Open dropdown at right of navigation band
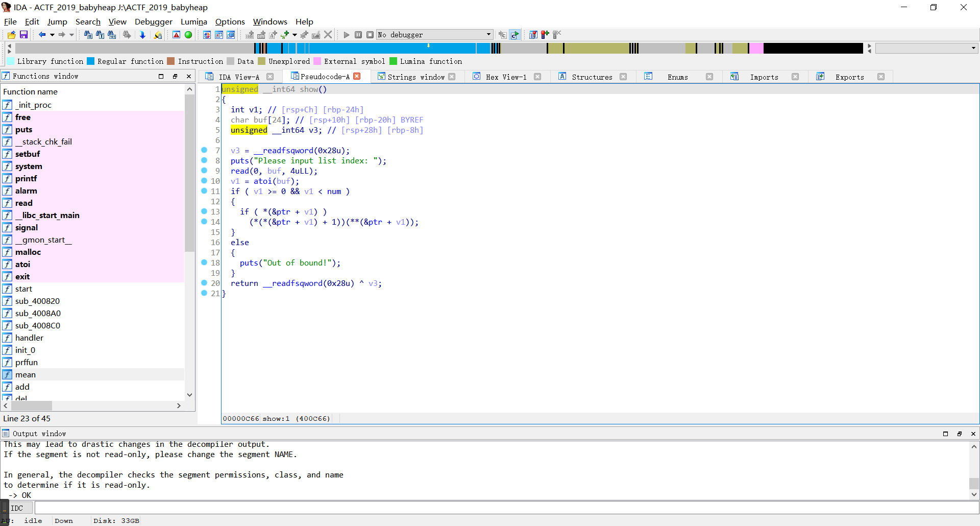 pos(973,48)
